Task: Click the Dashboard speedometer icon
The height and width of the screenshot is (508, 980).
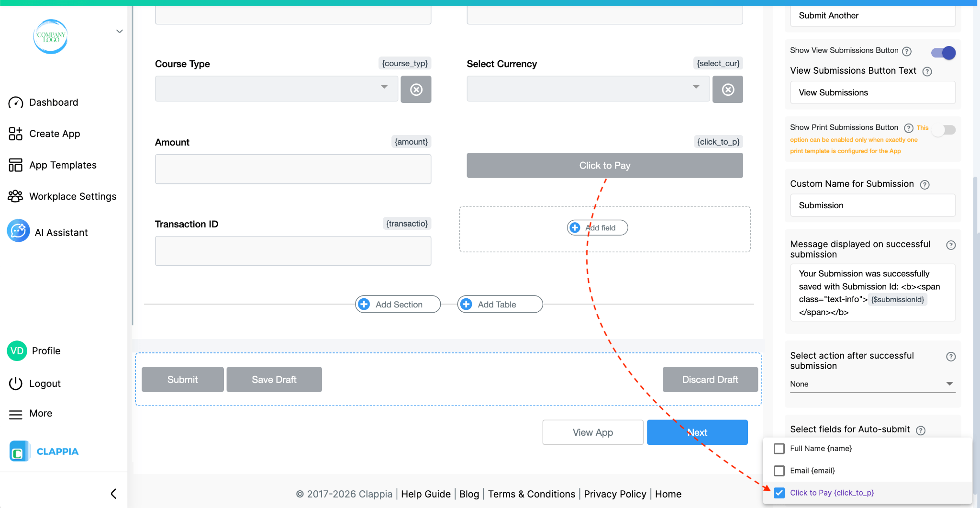Action: (x=15, y=102)
